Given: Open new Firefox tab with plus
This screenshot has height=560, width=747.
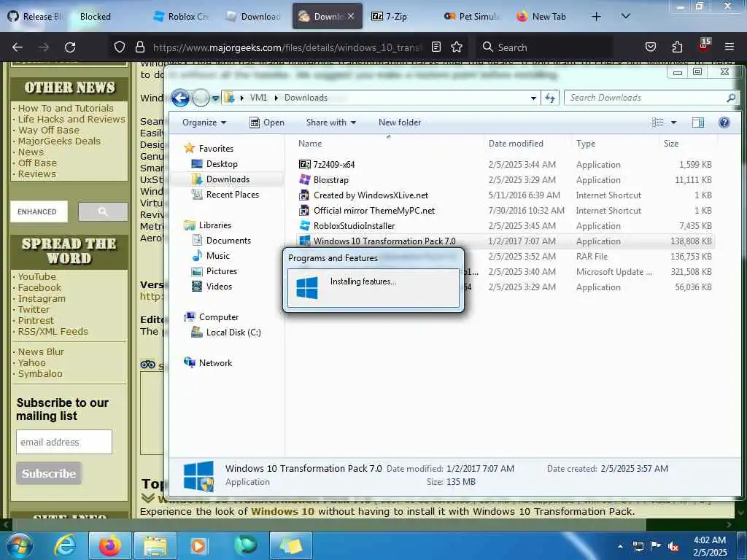Looking at the screenshot, I should pyautogui.click(x=596, y=17).
